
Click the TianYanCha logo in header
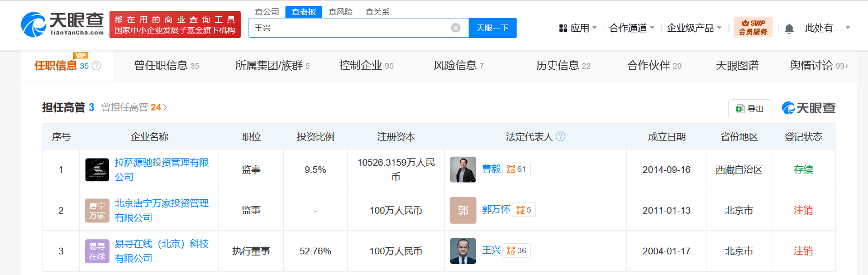pyautogui.click(x=62, y=25)
